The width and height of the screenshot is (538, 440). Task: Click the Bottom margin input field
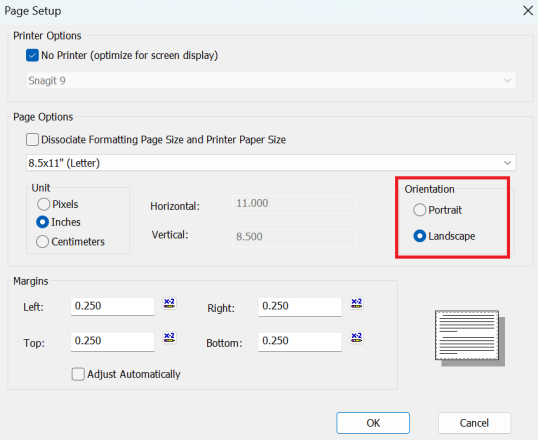[x=300, y=341]
